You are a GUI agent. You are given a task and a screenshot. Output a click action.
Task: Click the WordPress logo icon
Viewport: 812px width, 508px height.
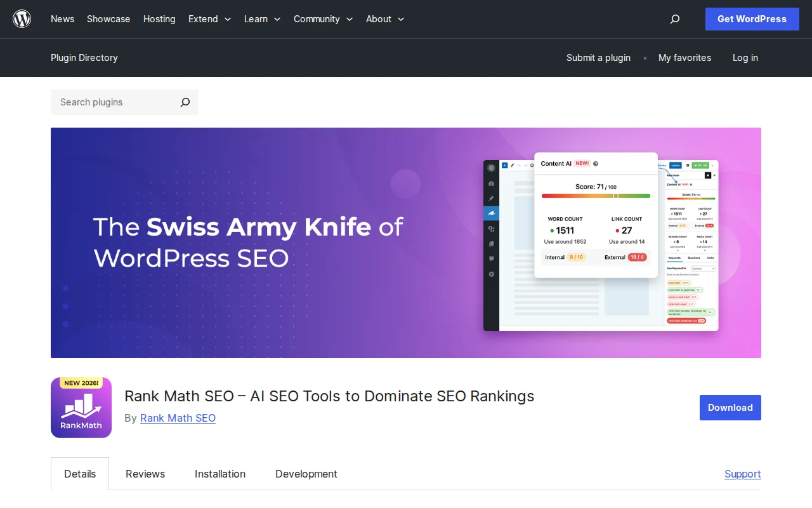pos(22,19)
